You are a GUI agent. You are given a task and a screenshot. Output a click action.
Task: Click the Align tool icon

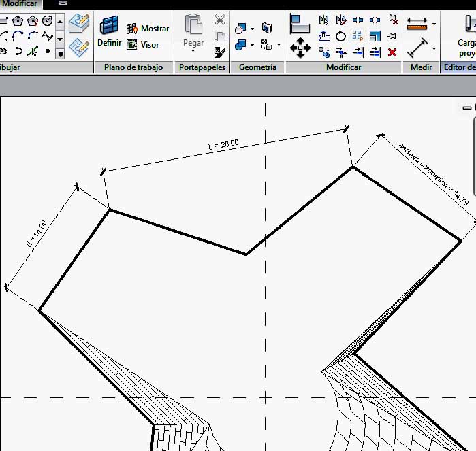point(300,24)
